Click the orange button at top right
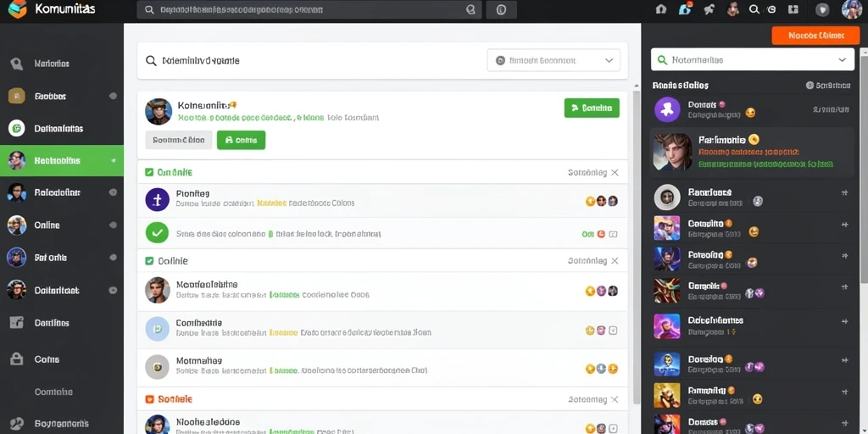The image size is (868, 434). point(815,36)
